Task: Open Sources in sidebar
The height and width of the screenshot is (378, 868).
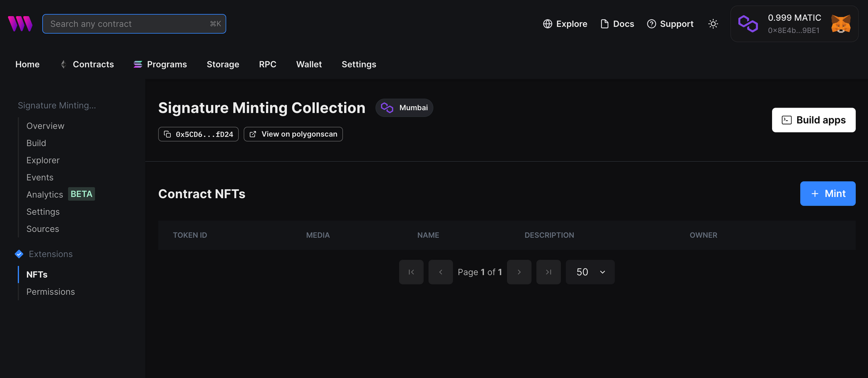Action: [43, 229]
